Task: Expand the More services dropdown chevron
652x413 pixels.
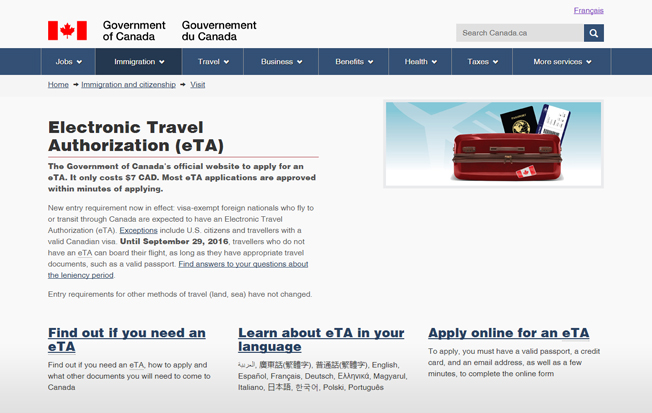Action: coord(589,62)
